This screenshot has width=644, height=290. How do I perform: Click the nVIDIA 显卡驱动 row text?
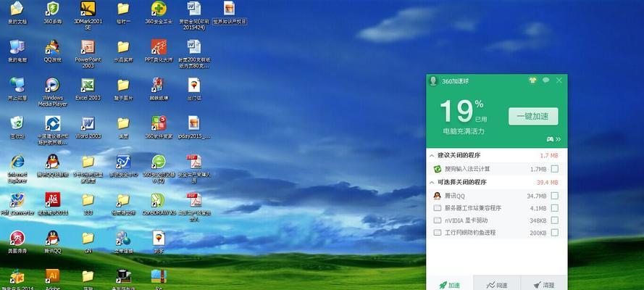tap(467, 220)
